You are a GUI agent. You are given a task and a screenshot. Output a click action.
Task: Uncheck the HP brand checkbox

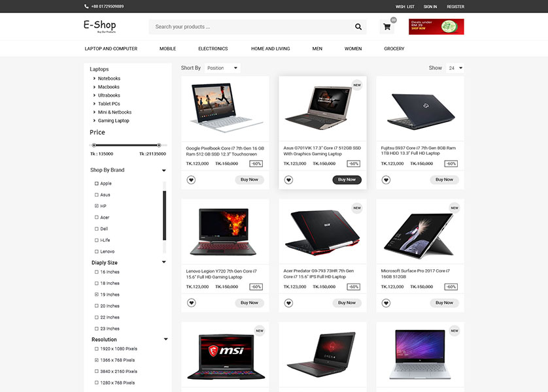pos(97,206)
